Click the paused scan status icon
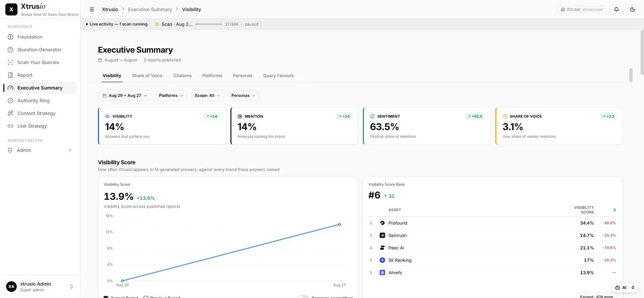 pyautogui.click(x=157, y=24)
